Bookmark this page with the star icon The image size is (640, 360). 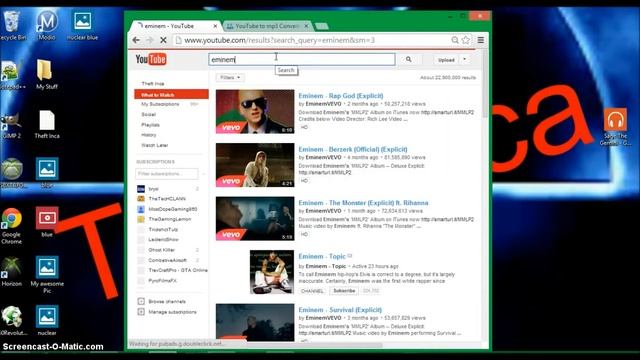(x=466, y=40)
